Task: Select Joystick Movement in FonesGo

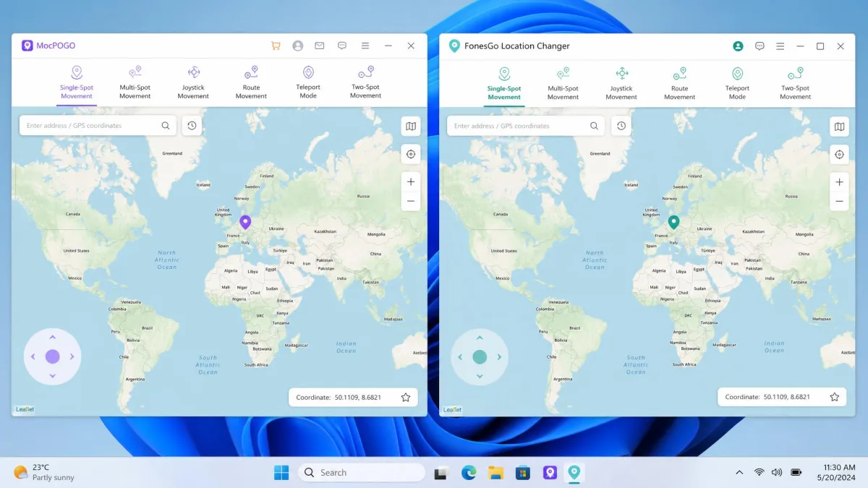Action: tap(621, 83)
